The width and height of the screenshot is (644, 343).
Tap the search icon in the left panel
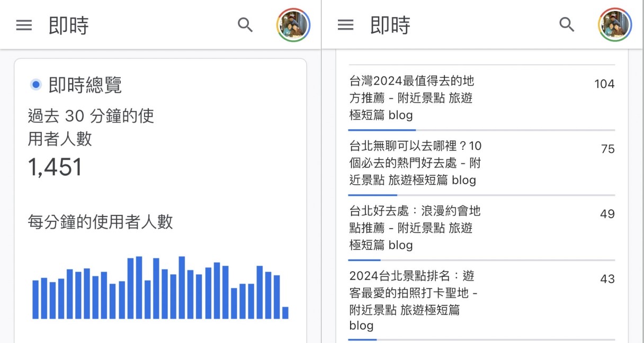245,25
